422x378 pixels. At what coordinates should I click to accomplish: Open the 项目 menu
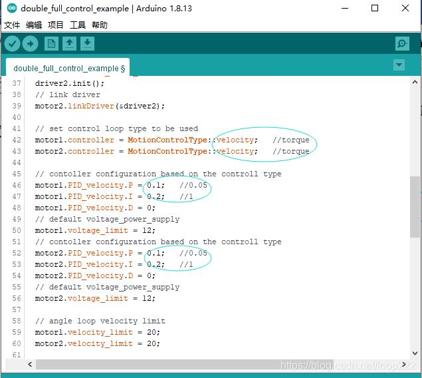pyautogui.click(x=55, y=25)
